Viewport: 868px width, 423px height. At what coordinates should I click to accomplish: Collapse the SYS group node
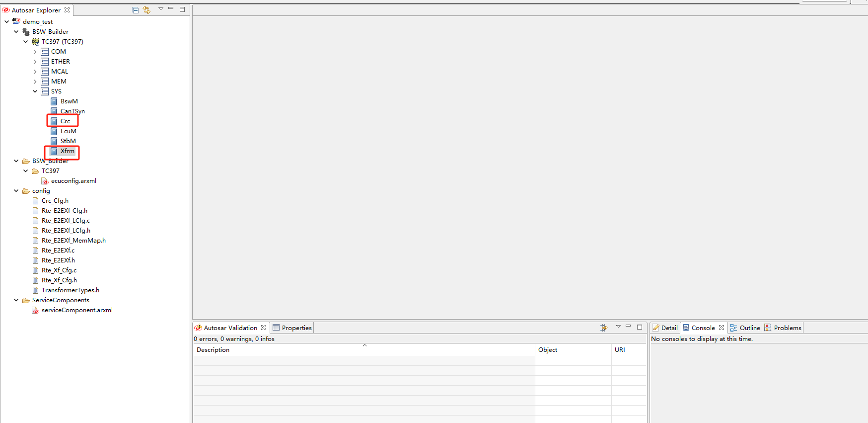pyautogui.click(x=35, y=91)
